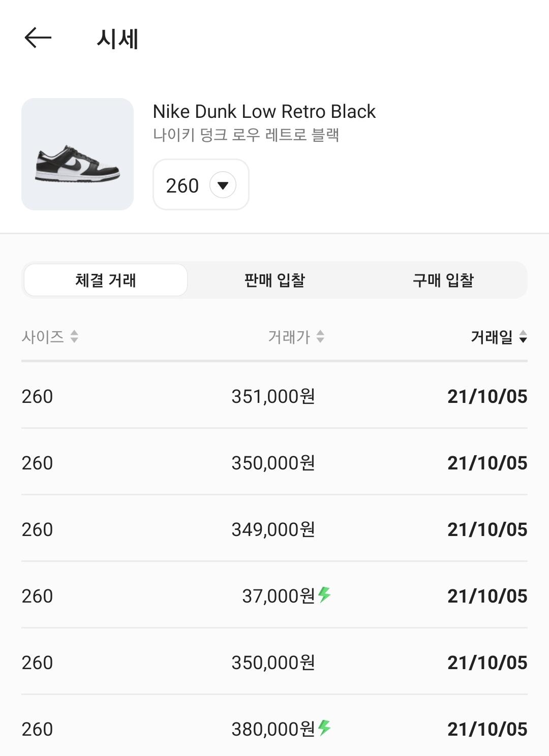
Task: Select the 380,000원 price entry
Action: tap(273, 729)
